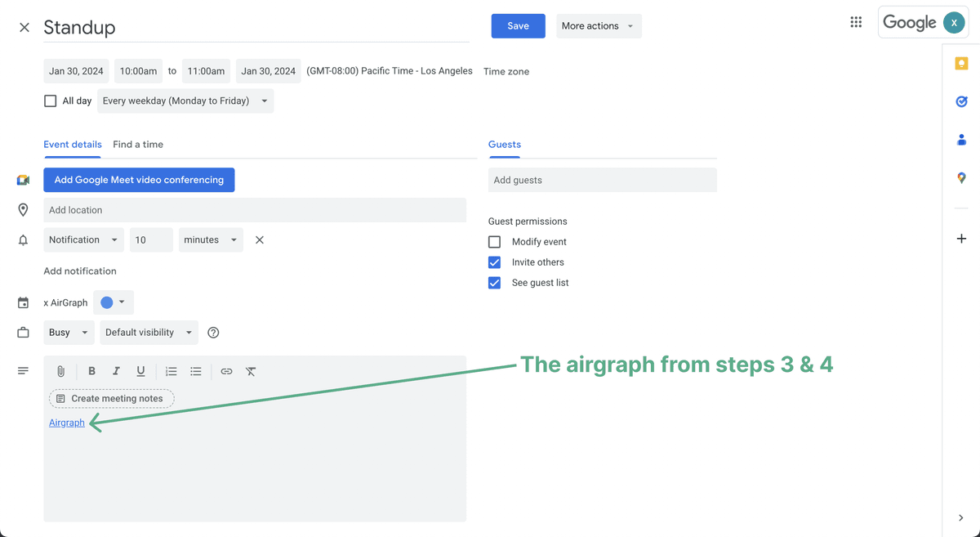980x537 pixels.
Task: Open the event color picker
Action: (x=114, y=302)
